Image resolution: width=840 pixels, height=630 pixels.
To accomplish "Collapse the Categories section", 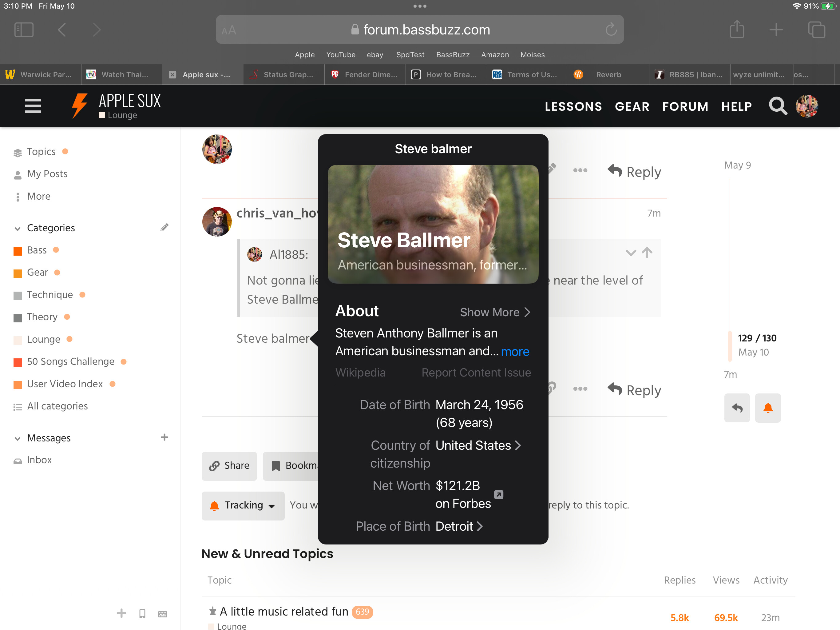I will pyautogui.click(x=18, y=228).
